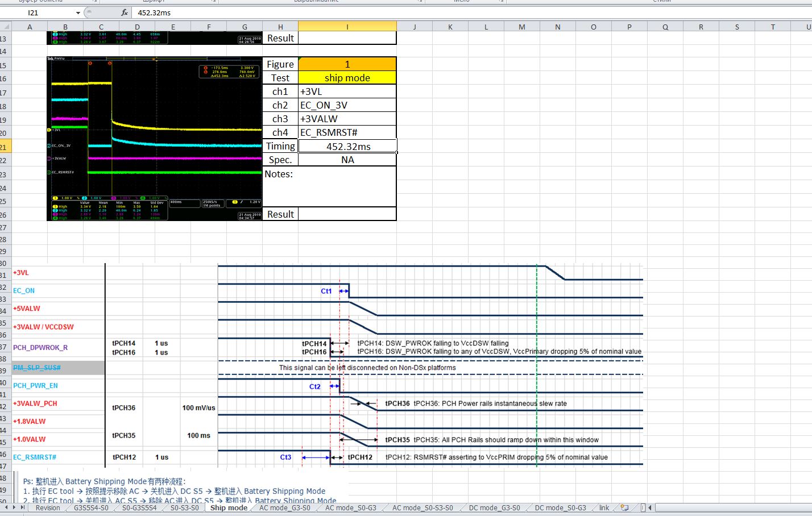Select the yellow 'ship mode' cell
Screen dimensions: 812x516
(347, 78)
